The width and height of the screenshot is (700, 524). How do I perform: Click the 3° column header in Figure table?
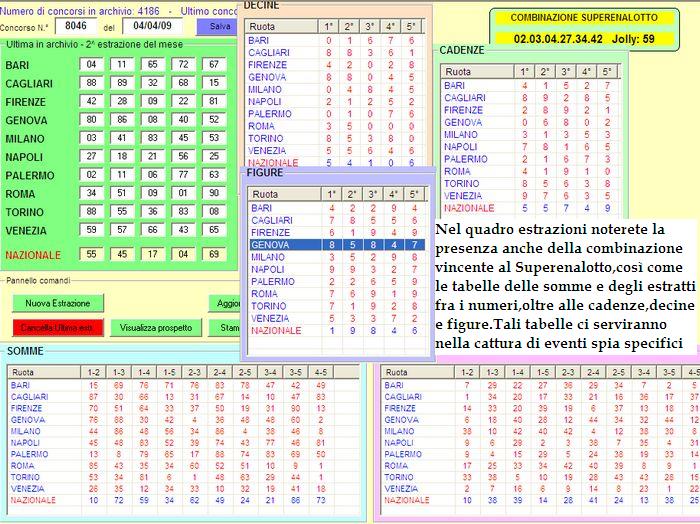pos(373,194)
